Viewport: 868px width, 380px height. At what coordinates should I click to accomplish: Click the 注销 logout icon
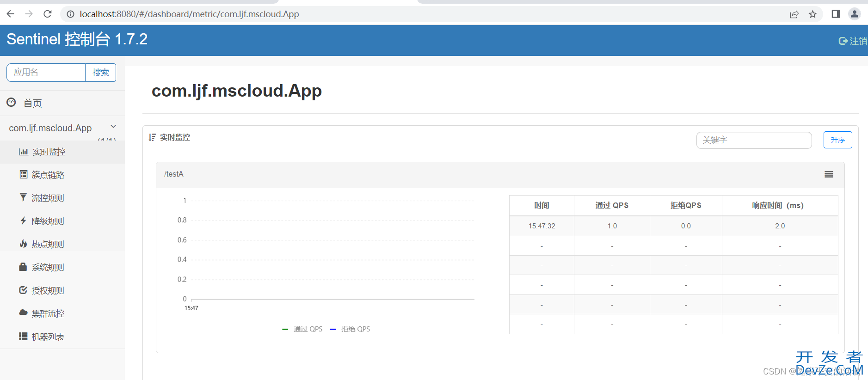[843, 41]
